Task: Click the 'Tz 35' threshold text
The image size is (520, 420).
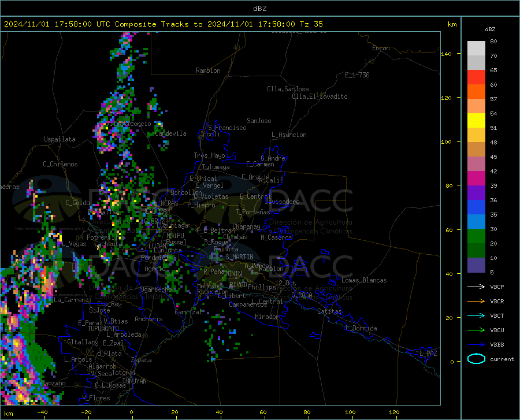Action: [311, 24]
